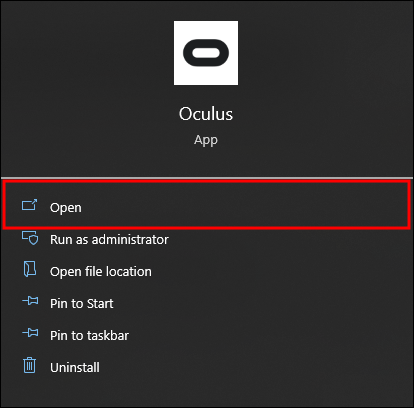Viewport: 414px width, 408px height.
Task: Click the trash can icon for Uninstall
Action: (x=30, y=365)
